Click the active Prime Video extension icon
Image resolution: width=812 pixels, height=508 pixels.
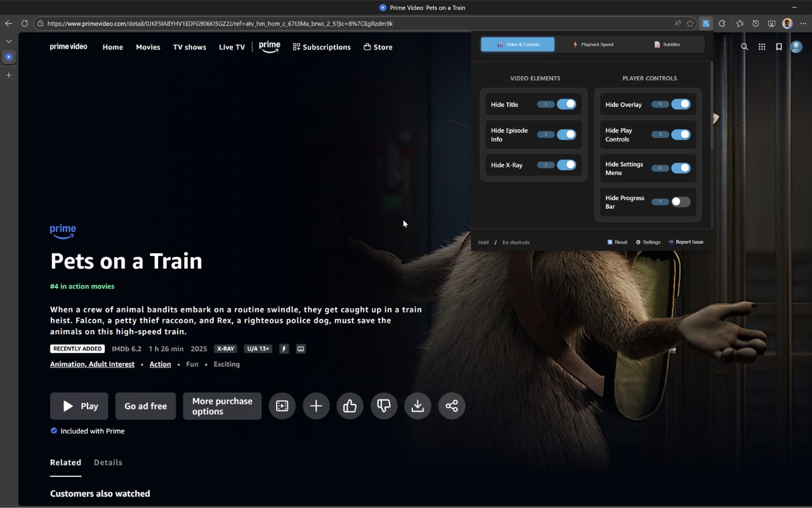(705, 23)
